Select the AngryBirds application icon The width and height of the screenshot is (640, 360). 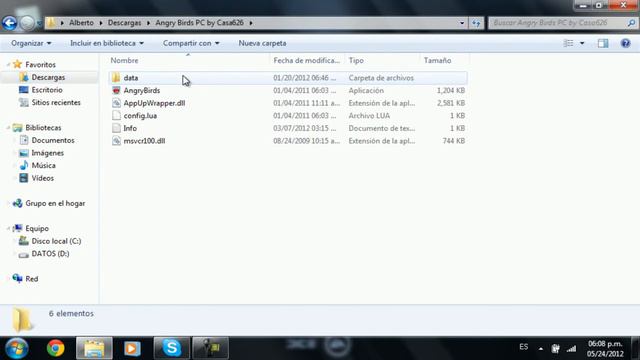click(116, 90)
